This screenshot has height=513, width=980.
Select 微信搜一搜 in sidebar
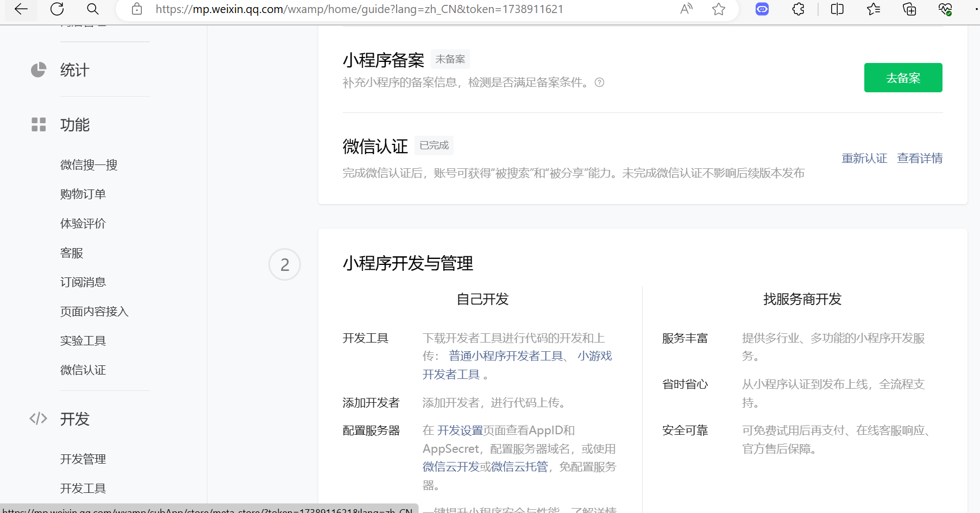coord(89,164)
